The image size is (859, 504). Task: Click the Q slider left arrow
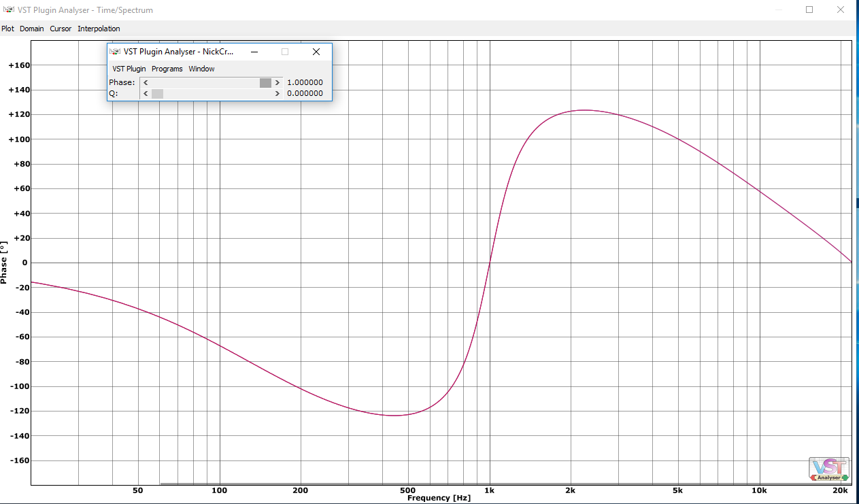click(x=146, y=93)
